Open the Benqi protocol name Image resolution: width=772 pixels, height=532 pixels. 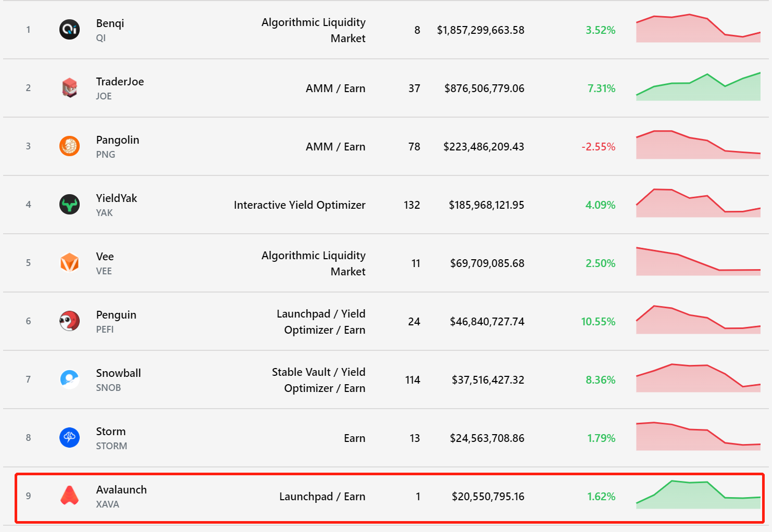click(110, 23)
